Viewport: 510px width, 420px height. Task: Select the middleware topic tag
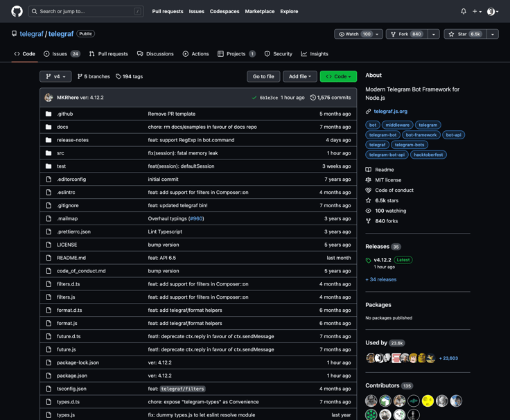pos(398,125)
